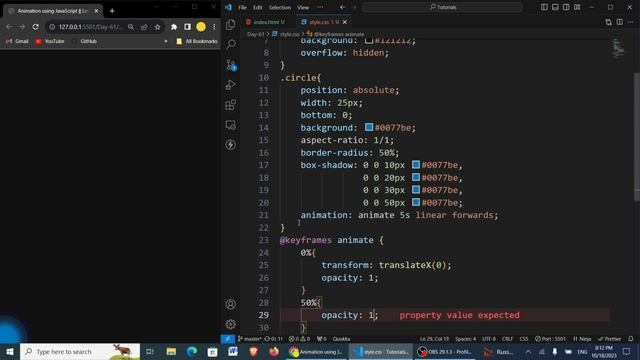Screen dimensions: 640x360
Task: Toggle the primary side bar layout icon
Action: (x=544, y=7)
